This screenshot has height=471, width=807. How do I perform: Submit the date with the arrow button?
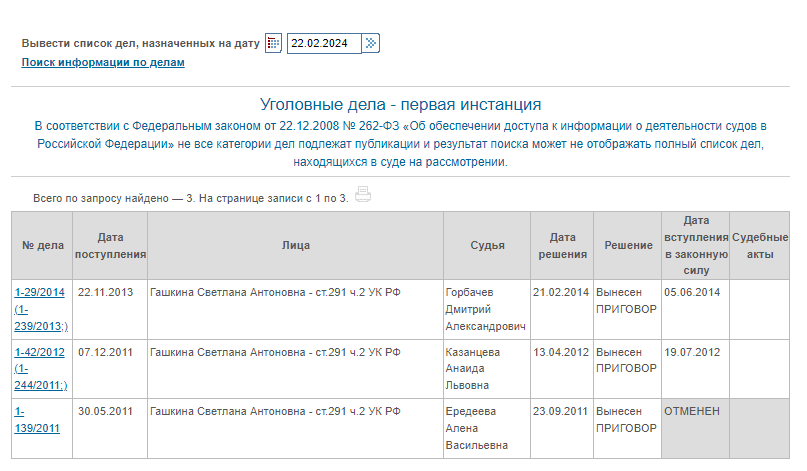[371, 43]
